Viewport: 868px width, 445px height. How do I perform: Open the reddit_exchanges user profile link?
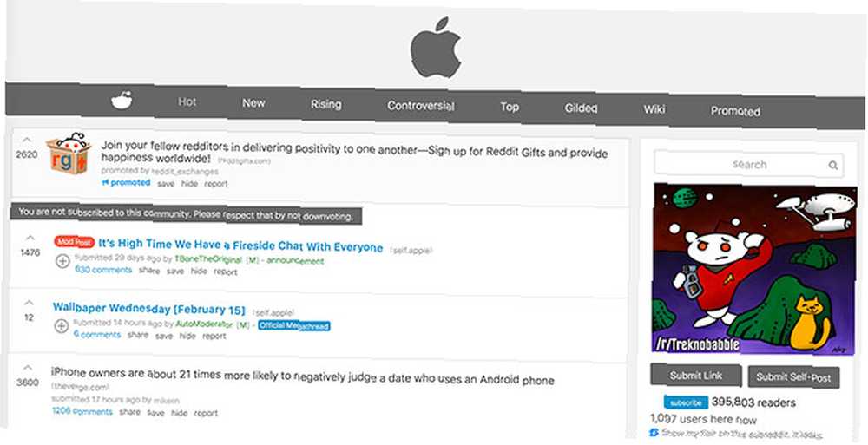click(184, 172)
